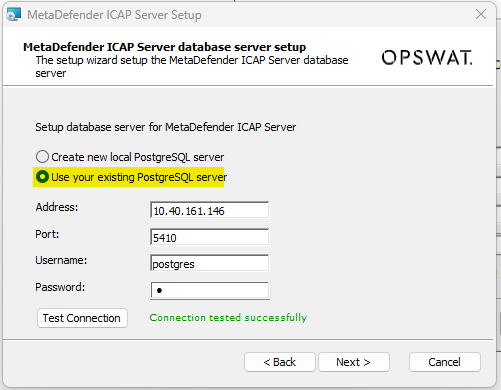Viewport: 501px width, 390px height.
Task: Click the green Connection tested successfully message
Action: 228,317
